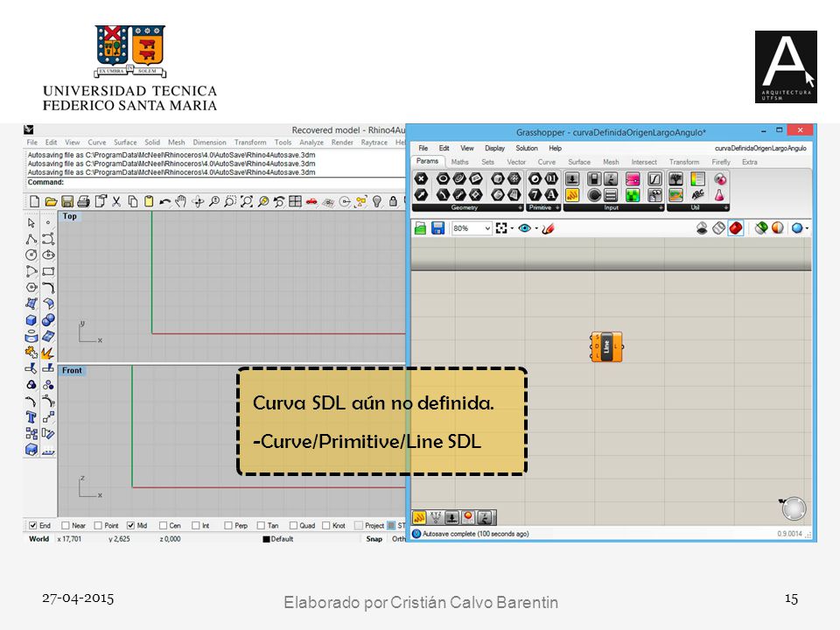Enable the Point osnap checkbox

click(98, 526)
